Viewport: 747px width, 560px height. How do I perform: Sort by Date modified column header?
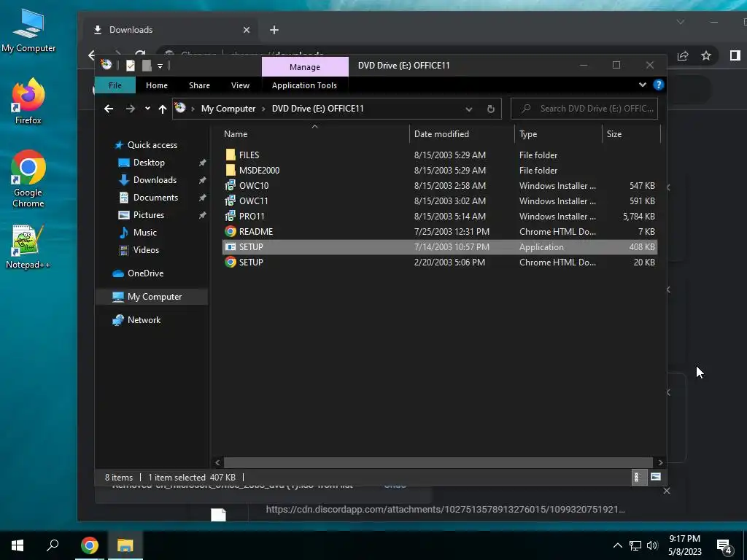(441, 134)
